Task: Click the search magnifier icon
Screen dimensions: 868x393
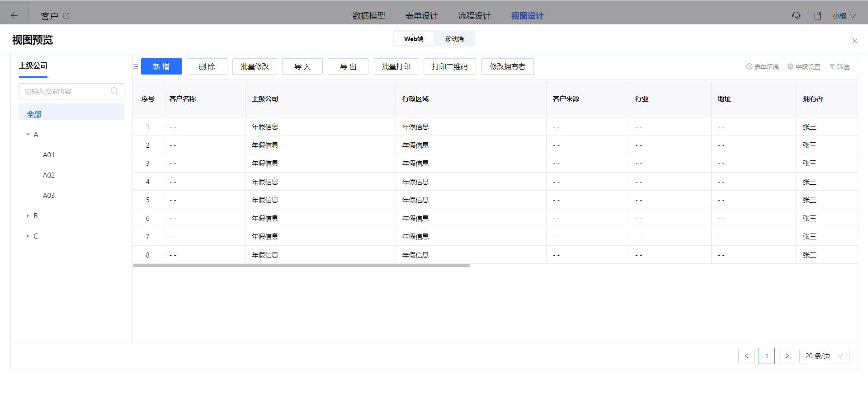Action: (114, 91)
